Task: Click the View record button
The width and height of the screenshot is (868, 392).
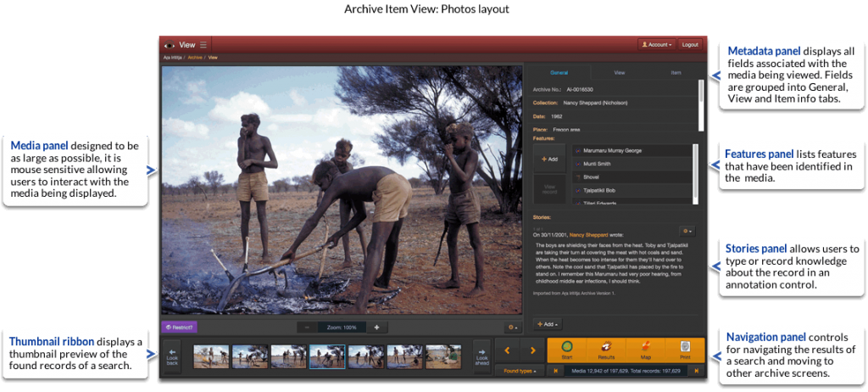Action: click(549, 189)
